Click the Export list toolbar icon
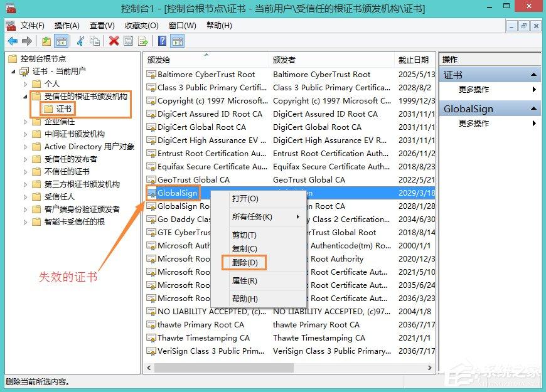The width and height of the screenshot is (546, 392). [143, 41]
